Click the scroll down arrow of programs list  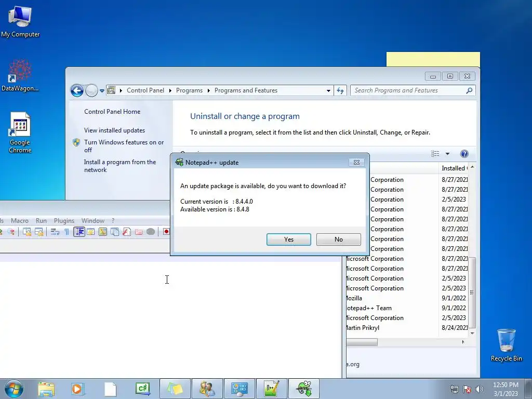click(x=472, y=334)
